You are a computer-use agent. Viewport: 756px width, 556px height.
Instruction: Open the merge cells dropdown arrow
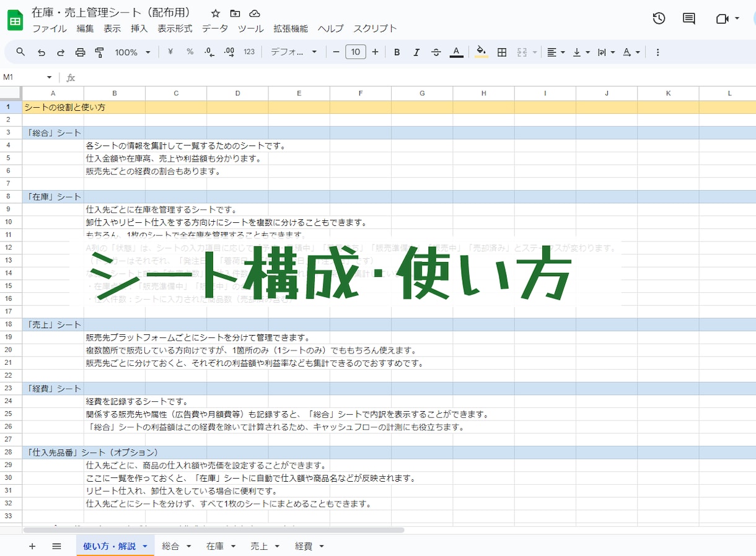pos(535,53)
